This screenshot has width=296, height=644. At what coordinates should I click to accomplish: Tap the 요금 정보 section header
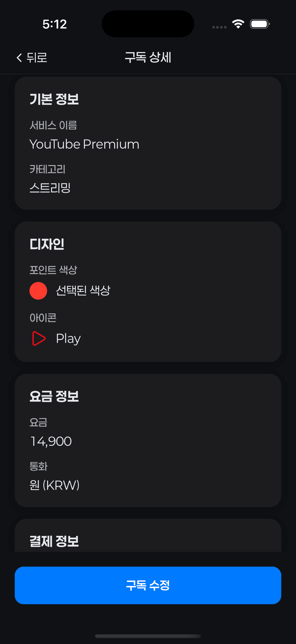(54, 396)
